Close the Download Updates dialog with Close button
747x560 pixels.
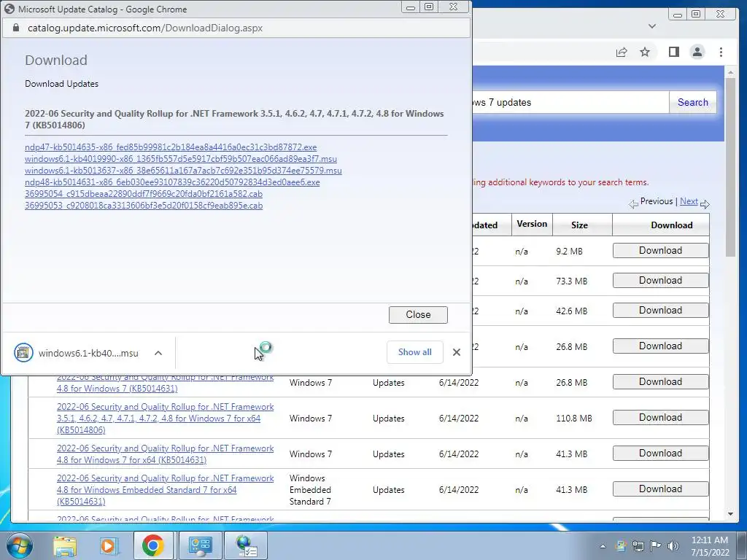tap(418, 315)
